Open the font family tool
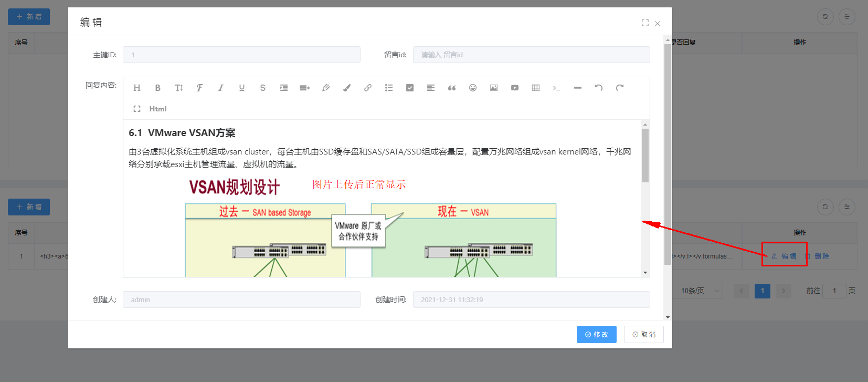 click(200, 88)
